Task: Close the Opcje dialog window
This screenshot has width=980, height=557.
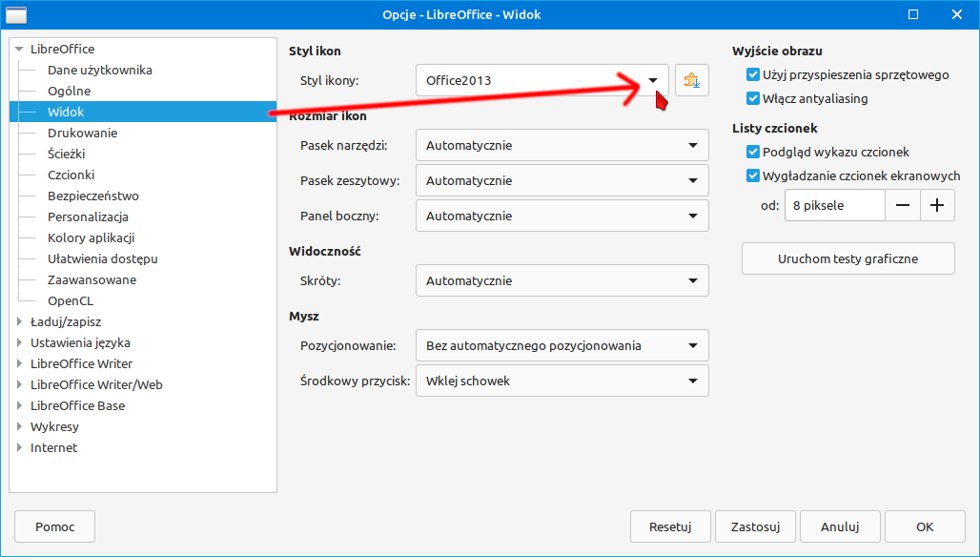Action: [x=957, y=14]
